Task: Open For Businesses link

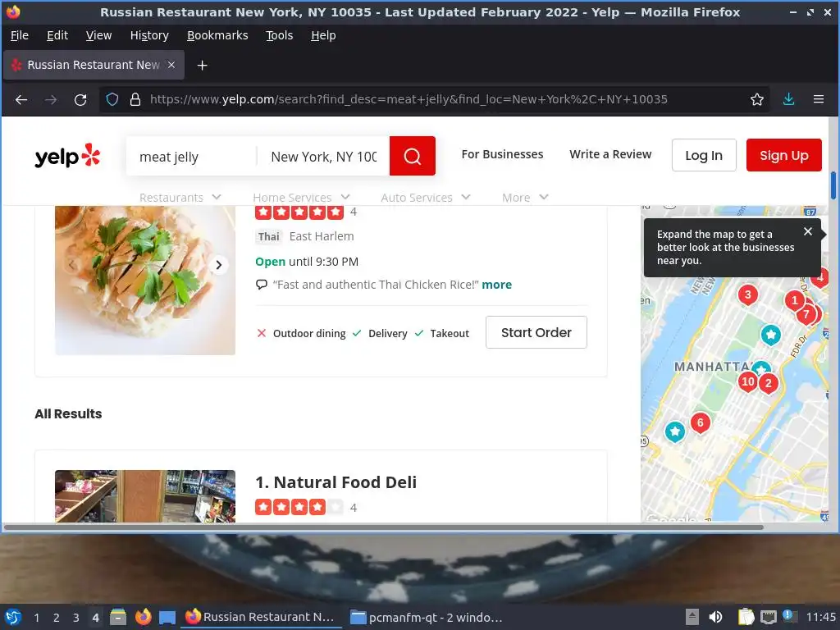Action: (x=502, y=154)
